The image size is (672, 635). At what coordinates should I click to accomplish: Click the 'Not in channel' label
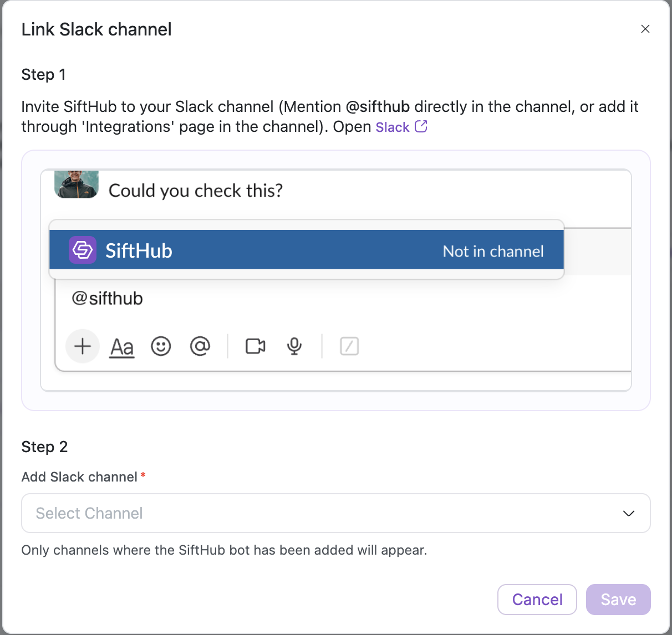pos(493,252)
